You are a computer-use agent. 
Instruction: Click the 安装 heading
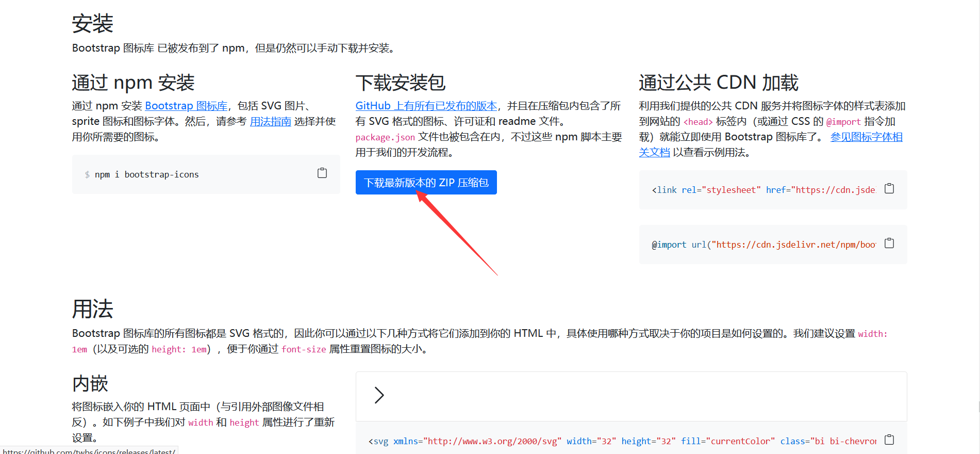[x=93, y=23]
